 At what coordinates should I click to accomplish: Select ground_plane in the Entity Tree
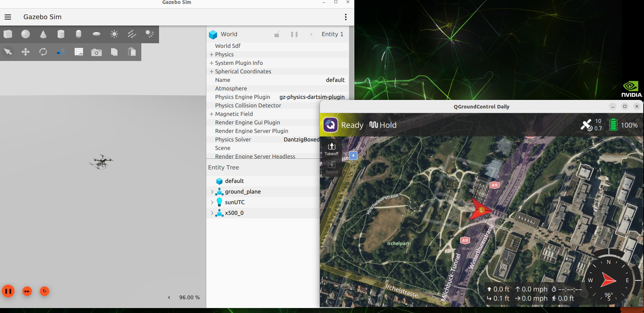tap(242, 192)
